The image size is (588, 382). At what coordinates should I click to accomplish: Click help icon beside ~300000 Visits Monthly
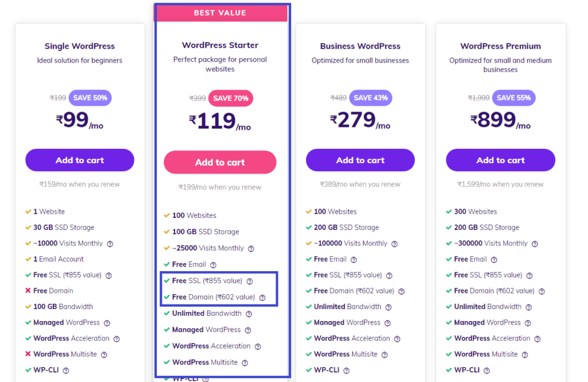click(535, 244)
